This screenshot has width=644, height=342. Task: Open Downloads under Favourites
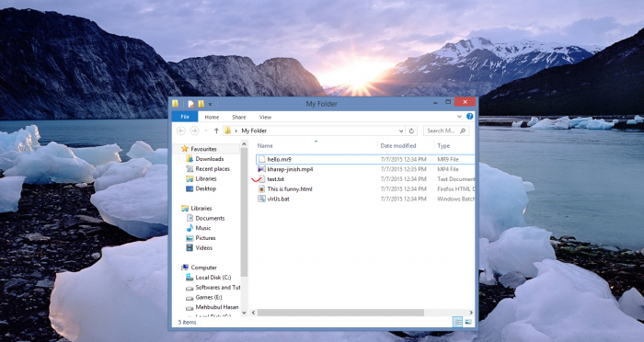(x=209, y=158)
